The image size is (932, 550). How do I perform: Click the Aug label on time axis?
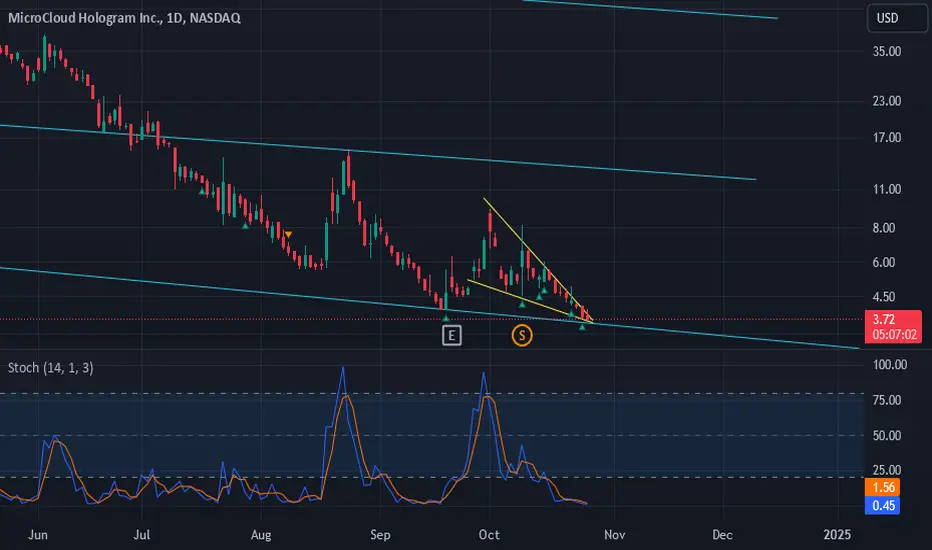click(261, 535)
